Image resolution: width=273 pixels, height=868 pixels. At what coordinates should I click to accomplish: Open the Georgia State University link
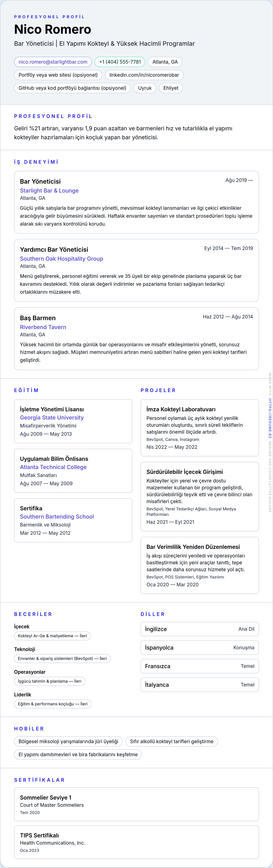pyautogui.click(x=52, y=417)
